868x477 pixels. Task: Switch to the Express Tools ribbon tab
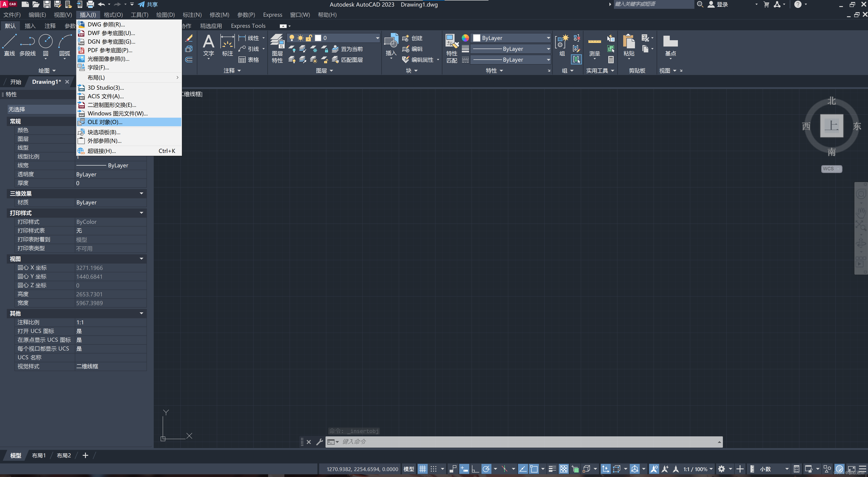[248, 26]
